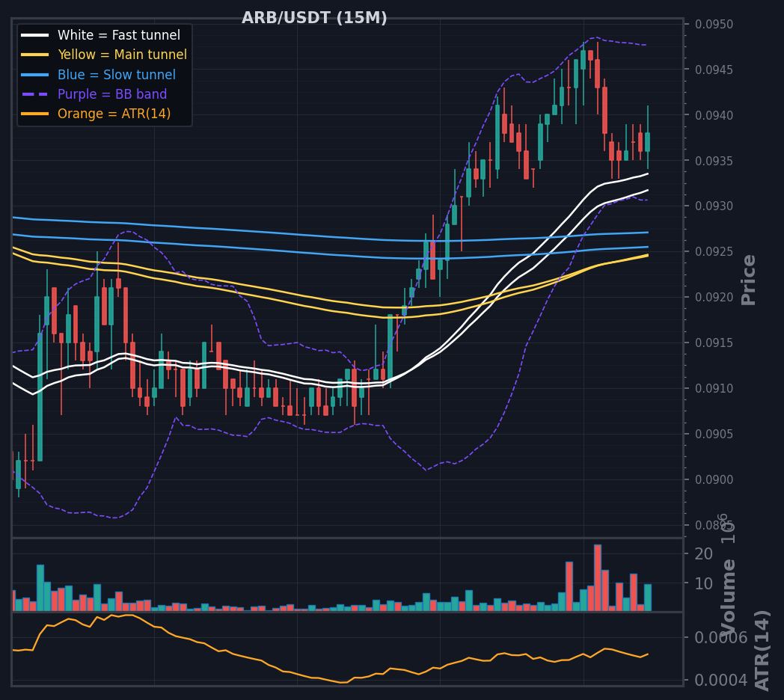Viewport: 784px width, 700px height.
Task: Click the yellow line swatch in legend
Action: click(35, 55)
